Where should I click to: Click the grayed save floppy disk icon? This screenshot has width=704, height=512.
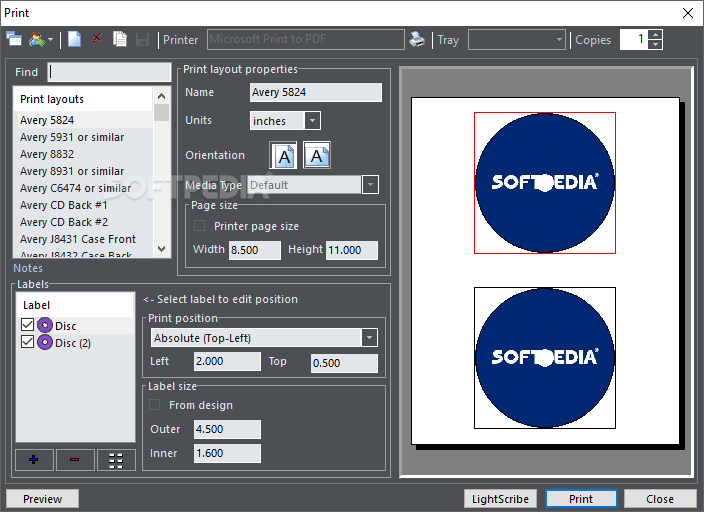142,40
